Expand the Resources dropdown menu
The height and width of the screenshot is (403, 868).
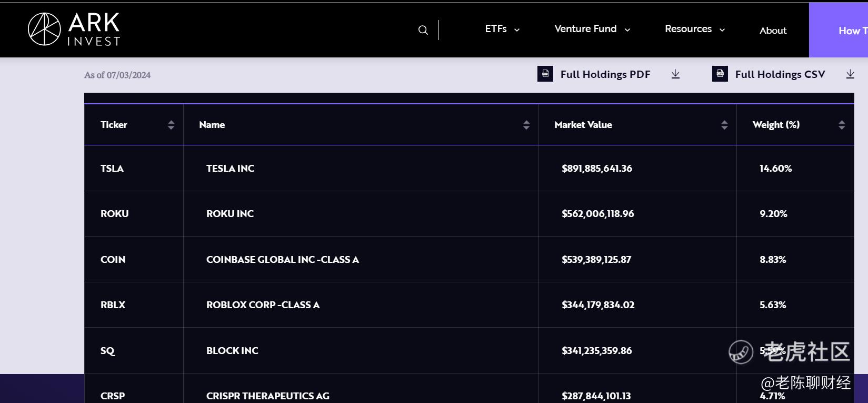tap(695, 29)
